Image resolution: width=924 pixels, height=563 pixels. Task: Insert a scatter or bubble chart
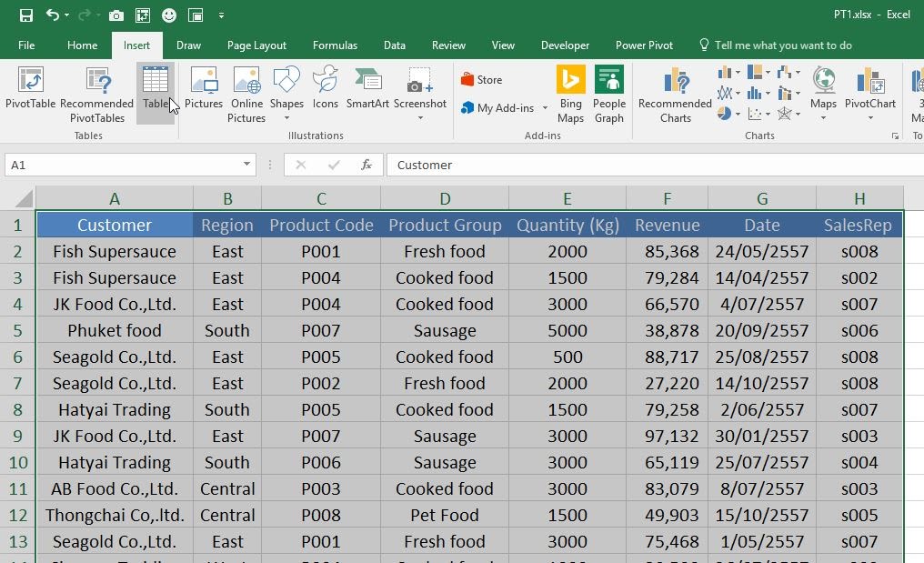[758, 113]
